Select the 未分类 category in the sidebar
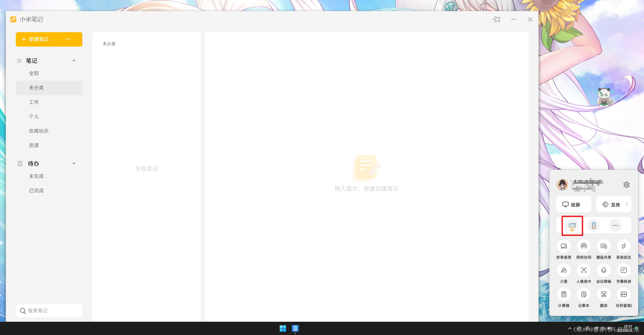 pos(49,88)
